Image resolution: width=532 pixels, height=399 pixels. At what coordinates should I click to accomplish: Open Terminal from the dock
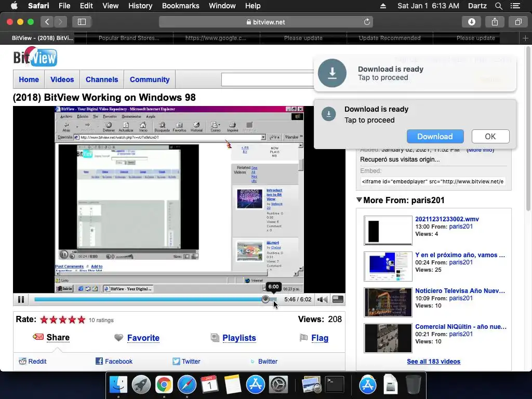[x=335, y=385]
